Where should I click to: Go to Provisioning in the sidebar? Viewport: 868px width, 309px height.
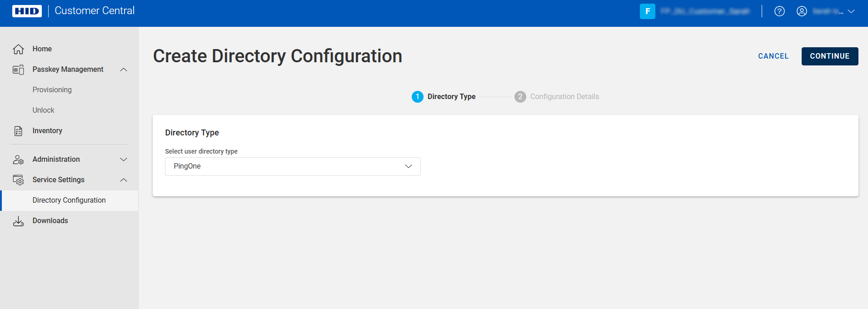point(52,90)
